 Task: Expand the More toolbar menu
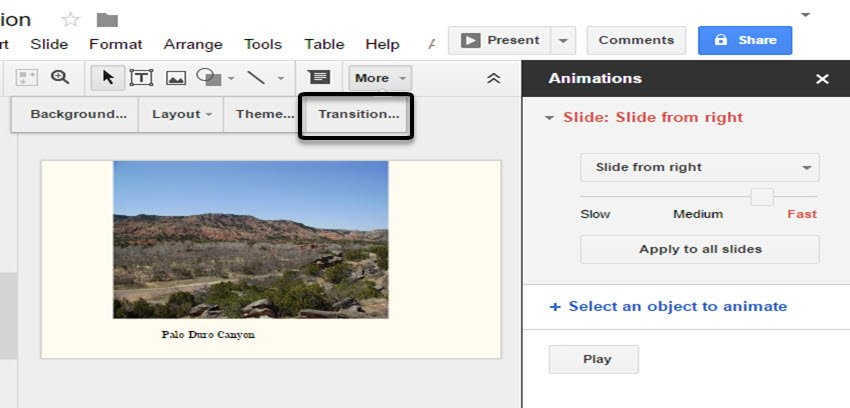(x=381, y=78)
